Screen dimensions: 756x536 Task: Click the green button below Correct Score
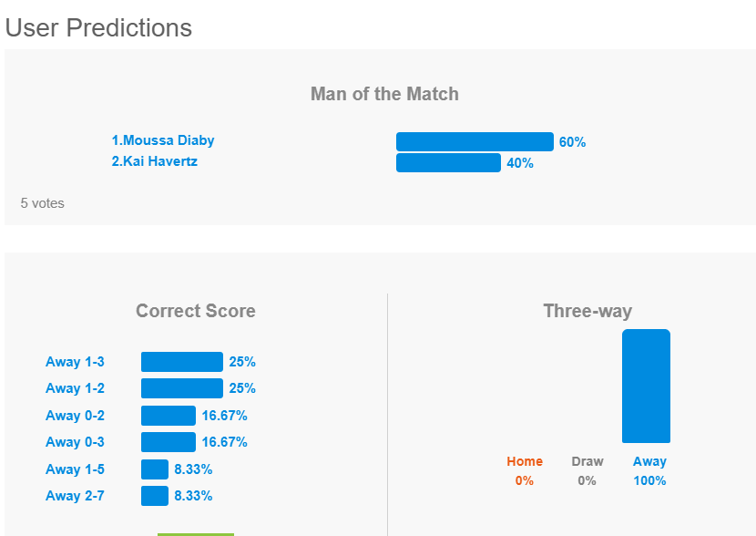[196, 534]
